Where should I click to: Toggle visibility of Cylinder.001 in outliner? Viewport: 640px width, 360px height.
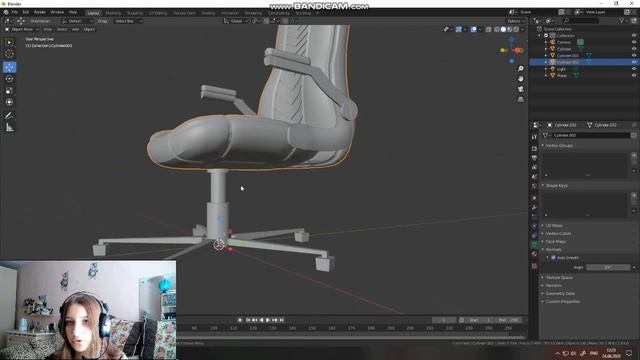[x=634, y=56]
